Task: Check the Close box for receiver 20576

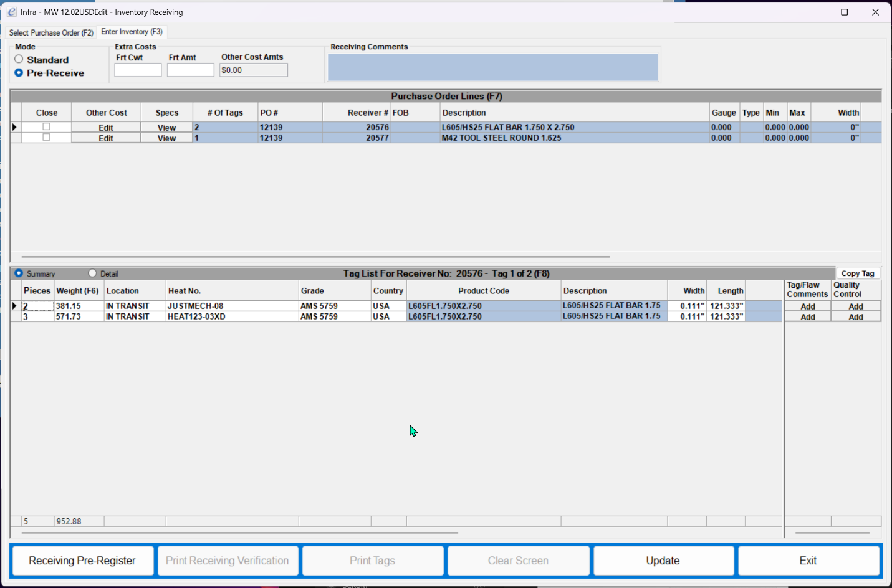Action: tap(47, 126)
